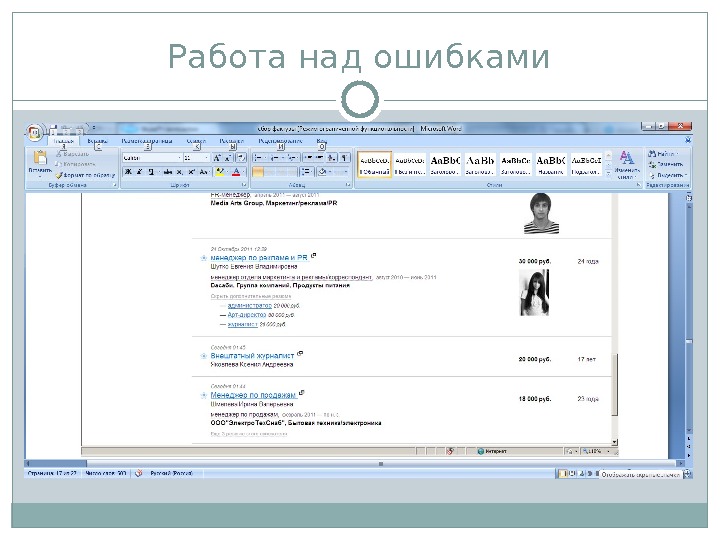Toggle Bold (Ж) formatting

click(129, 172)
